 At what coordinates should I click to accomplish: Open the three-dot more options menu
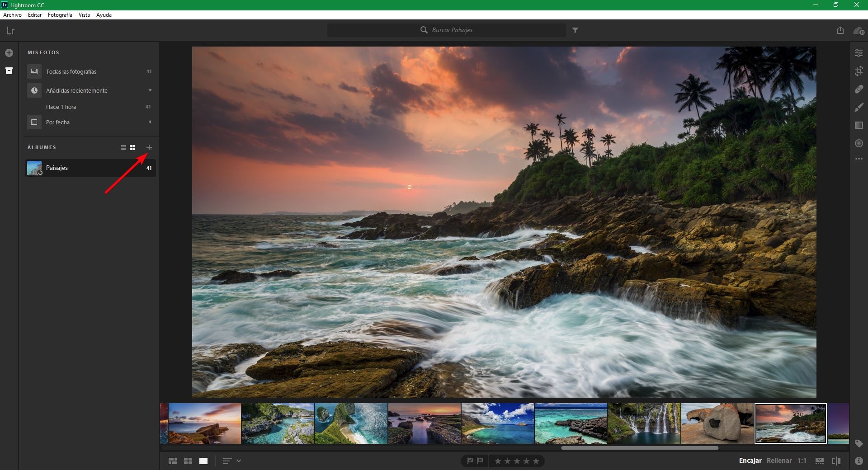(859, 159)
